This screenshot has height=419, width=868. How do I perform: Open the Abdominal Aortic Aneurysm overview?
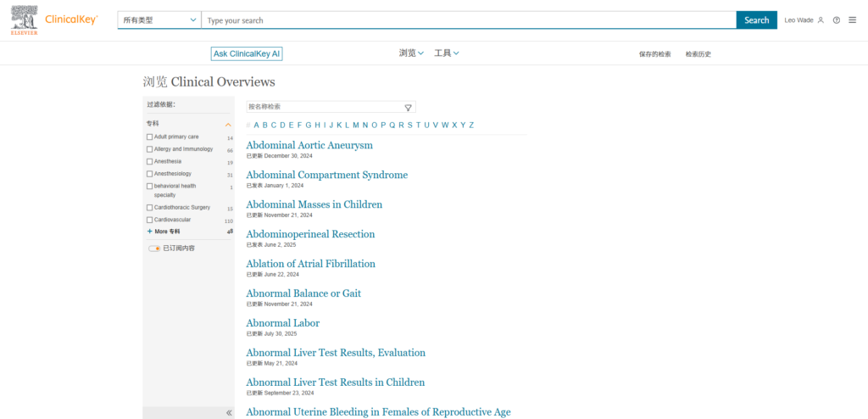pyautogui.click(x=309, y=145)
